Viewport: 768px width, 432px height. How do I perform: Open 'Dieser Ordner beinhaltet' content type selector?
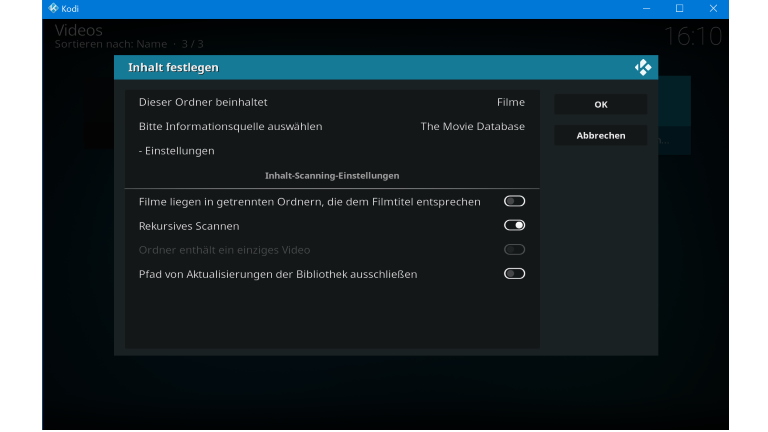[x=331, y=102]
